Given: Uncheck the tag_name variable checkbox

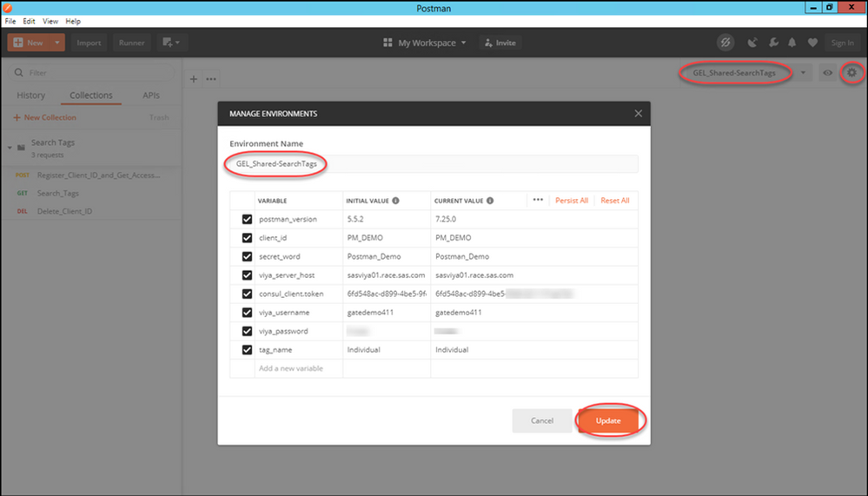Looking at the screenshot, I should pos(247,350).
